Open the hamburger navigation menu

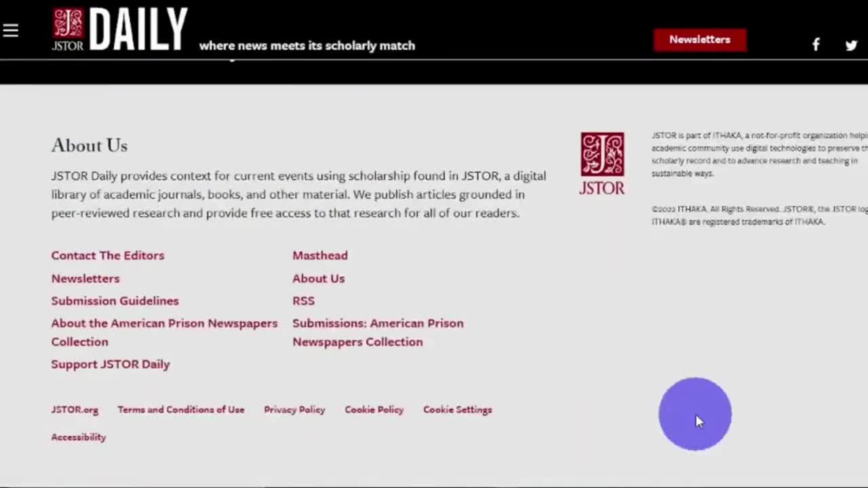pyautogui.click(x=10, y=30)
